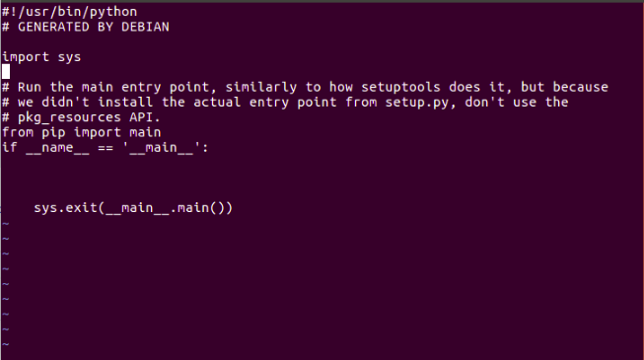Viewport: 644px width, 360px height.
Task: Click the word "setuptools" in comment
Action: tap(400, 87)
